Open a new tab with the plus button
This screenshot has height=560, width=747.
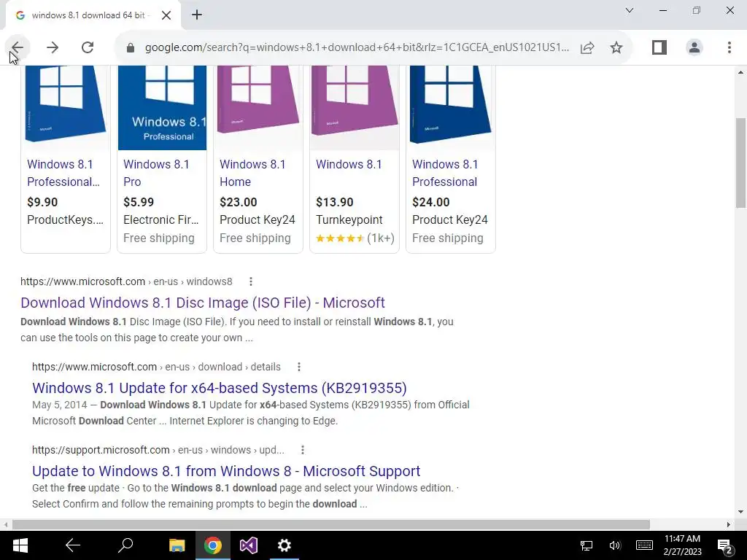197,15
